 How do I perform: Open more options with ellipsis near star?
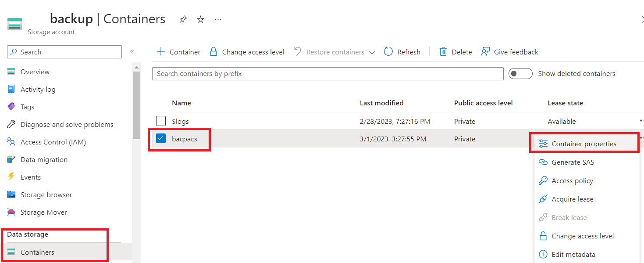click(x=218, y=19)
